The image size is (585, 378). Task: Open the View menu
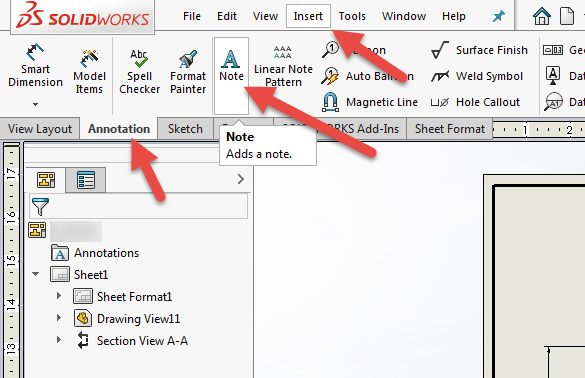tap(265, 16)
